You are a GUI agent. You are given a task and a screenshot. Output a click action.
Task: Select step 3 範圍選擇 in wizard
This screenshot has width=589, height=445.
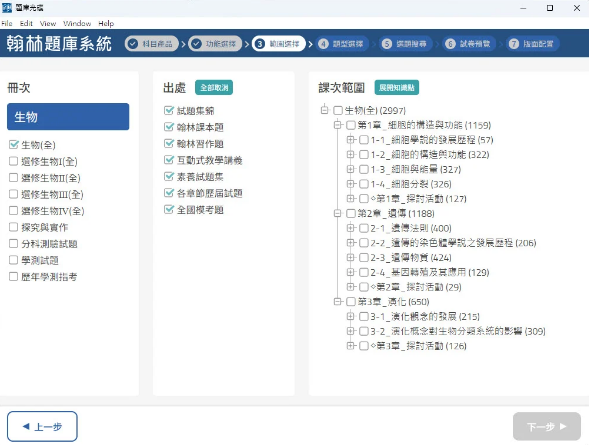tap(278, 44)
